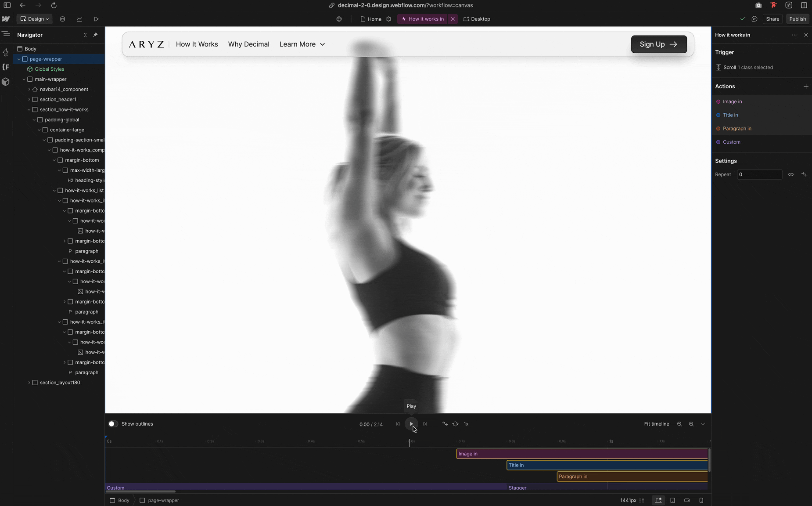The width and height of the screenshot is (812, 506).
Task: Collapse the how-it-works_list node
Action: coord(54,190)
